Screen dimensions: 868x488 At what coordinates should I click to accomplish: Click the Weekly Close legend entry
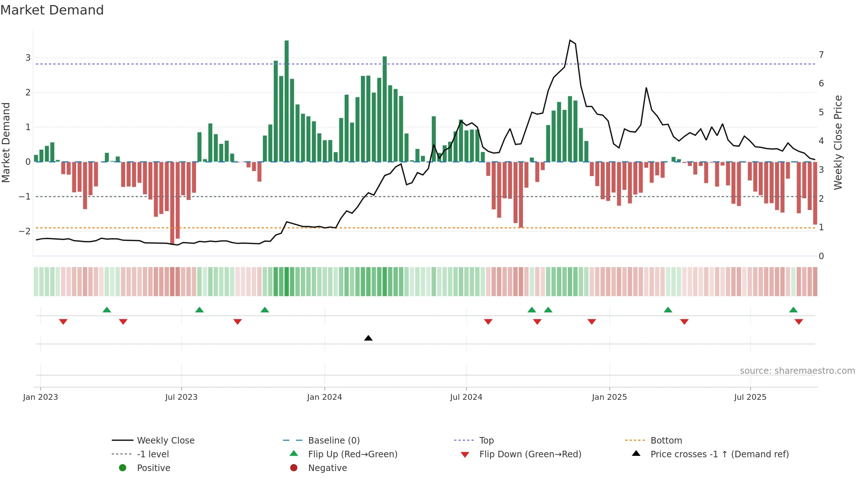[153, 440]
